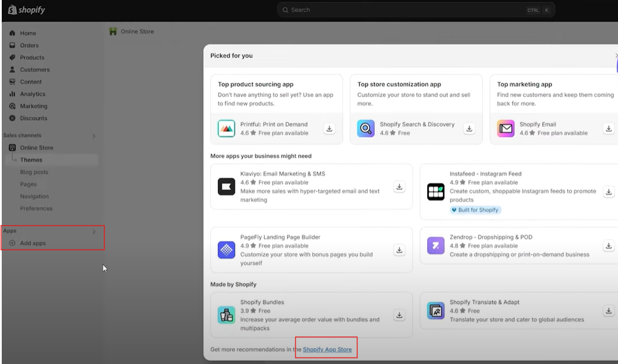Click the Add apps plus icon

[x=12, y=243]
